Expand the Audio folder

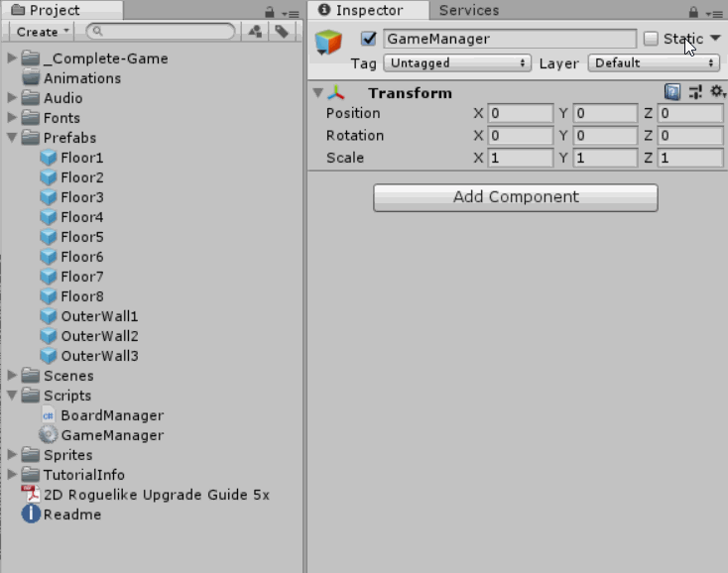click(x=12, y=97)
